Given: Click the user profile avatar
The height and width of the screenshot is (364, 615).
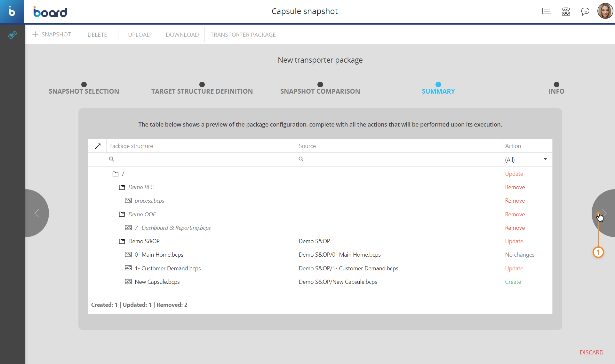Looking at the screenshot, I should 605,11.
